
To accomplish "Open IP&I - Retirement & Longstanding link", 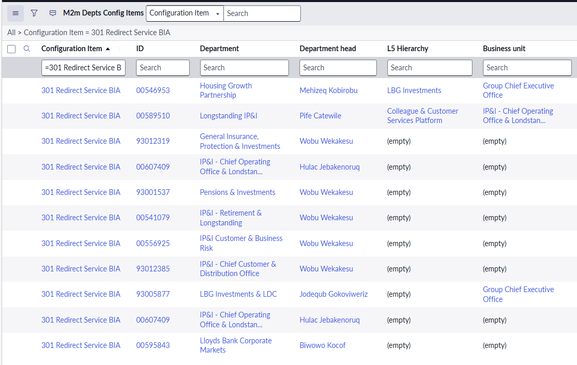I will click(x=230, y=218).
